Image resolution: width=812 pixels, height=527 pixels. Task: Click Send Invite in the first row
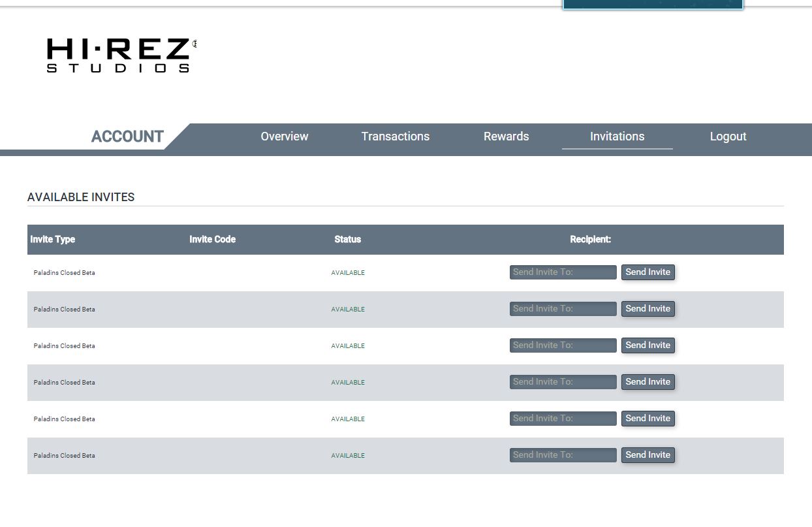pyautogui.click(x=648, y=272)
